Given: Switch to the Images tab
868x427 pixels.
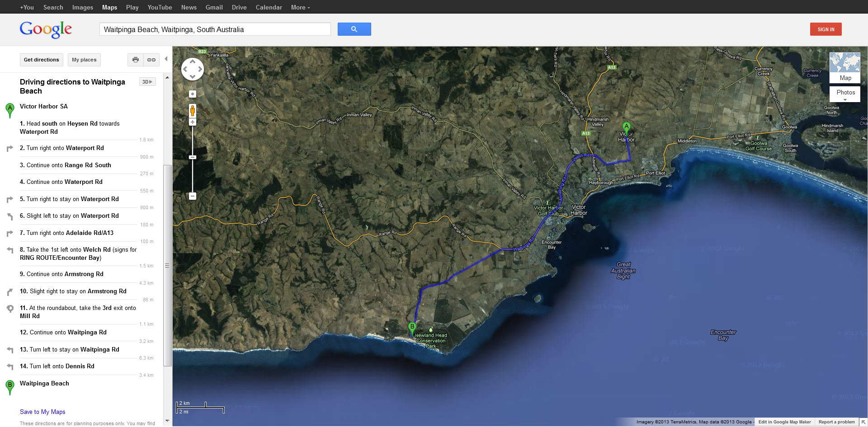Looking at the screenshot, I should (82, 7).
